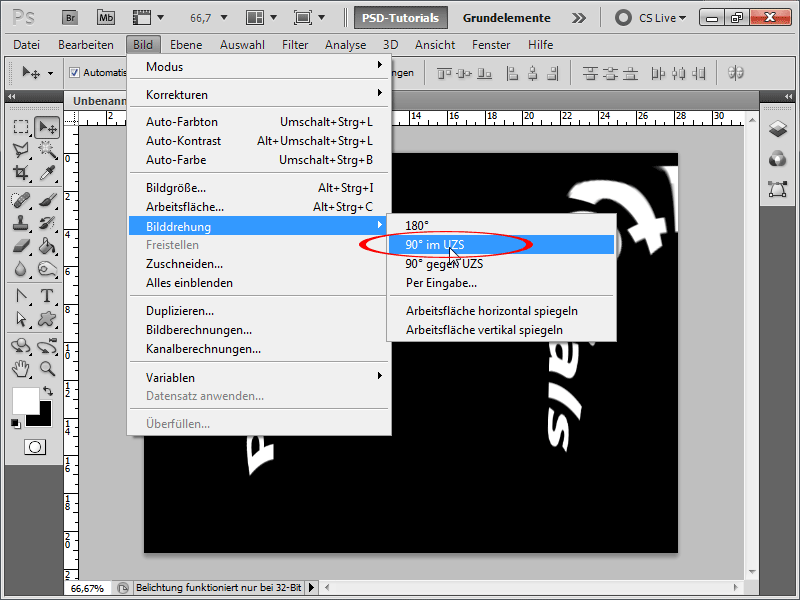Screen dimensions: 800x600
Task: Click Bildgröße... menu entry
Action: pos(259,188)
